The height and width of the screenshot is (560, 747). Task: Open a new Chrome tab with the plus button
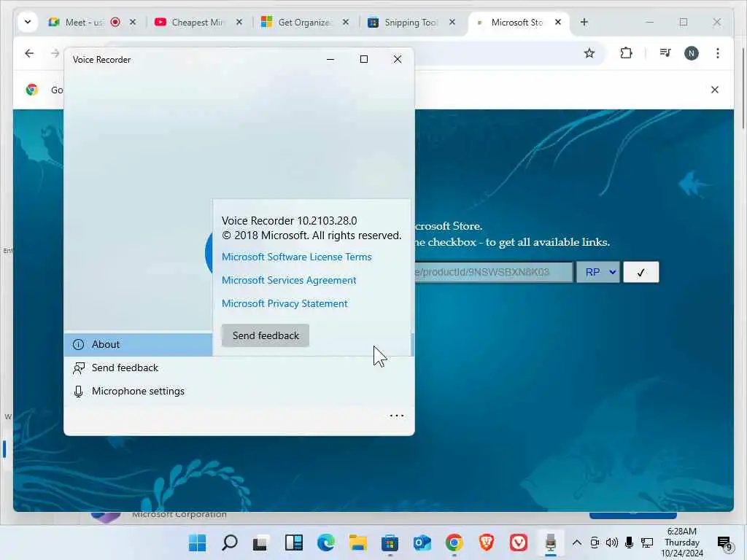point(584,22)
